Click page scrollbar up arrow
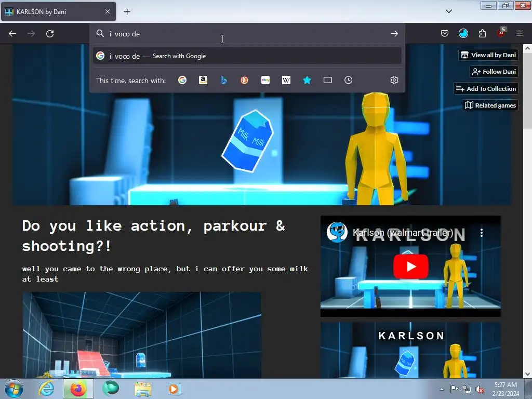 (x=527, y=48)
